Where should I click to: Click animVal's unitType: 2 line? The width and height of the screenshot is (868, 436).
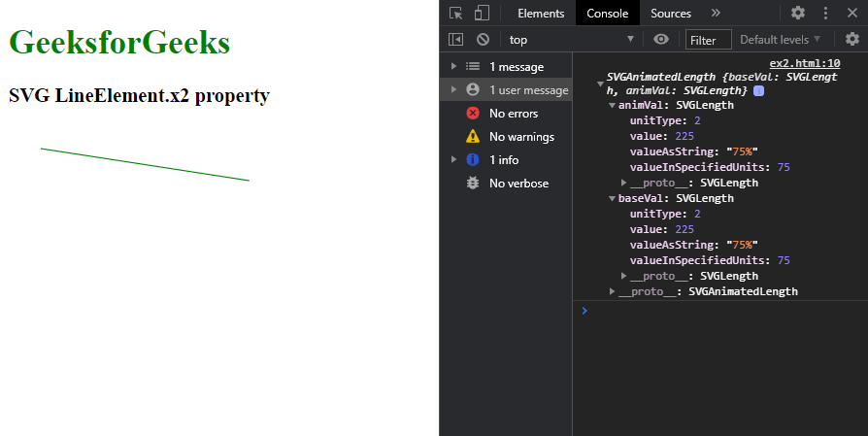665,120
